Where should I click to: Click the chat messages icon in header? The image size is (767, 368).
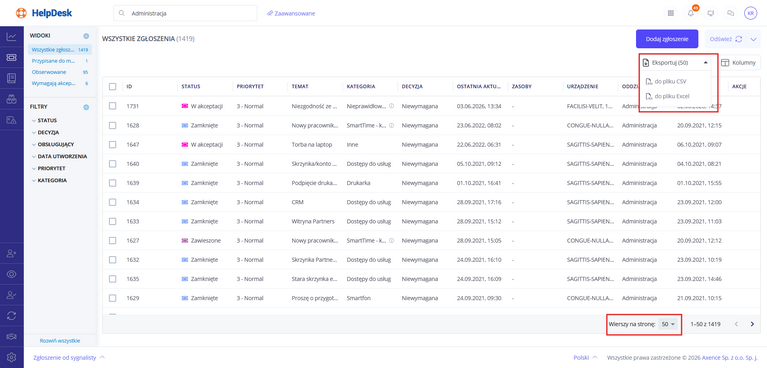point(731,13)
